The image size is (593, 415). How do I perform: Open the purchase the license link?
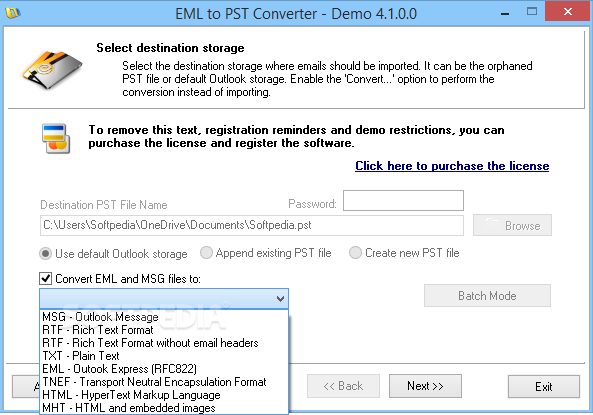[452, 166]
